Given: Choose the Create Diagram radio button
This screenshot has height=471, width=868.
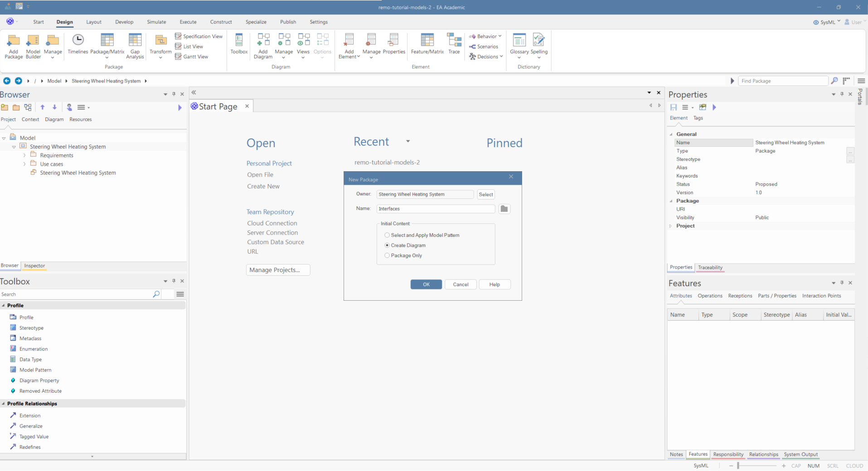Looking at the screenshot, I should point(387,245).
